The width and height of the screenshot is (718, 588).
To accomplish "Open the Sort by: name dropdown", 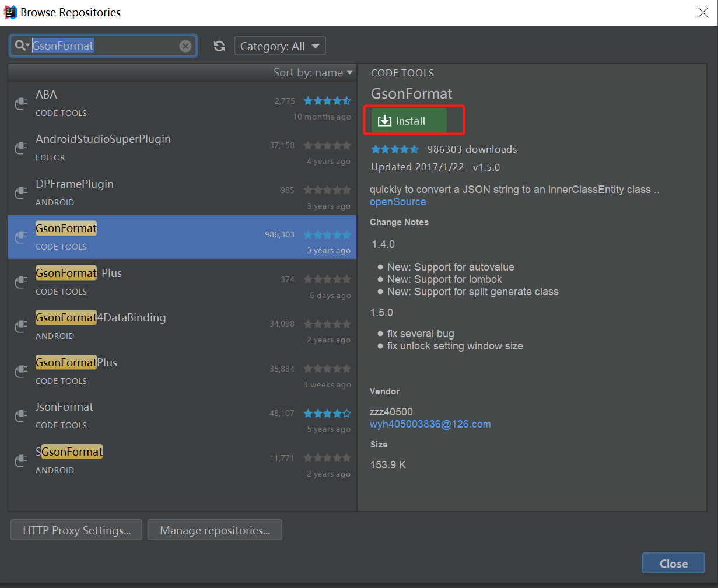I will [x=313, y=72].
